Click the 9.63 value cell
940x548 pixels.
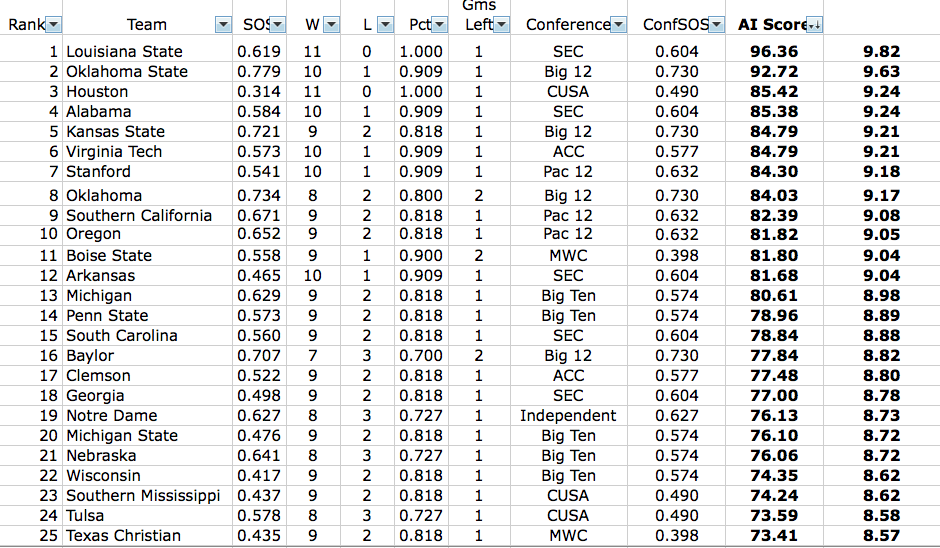click(x=881, y=71)
